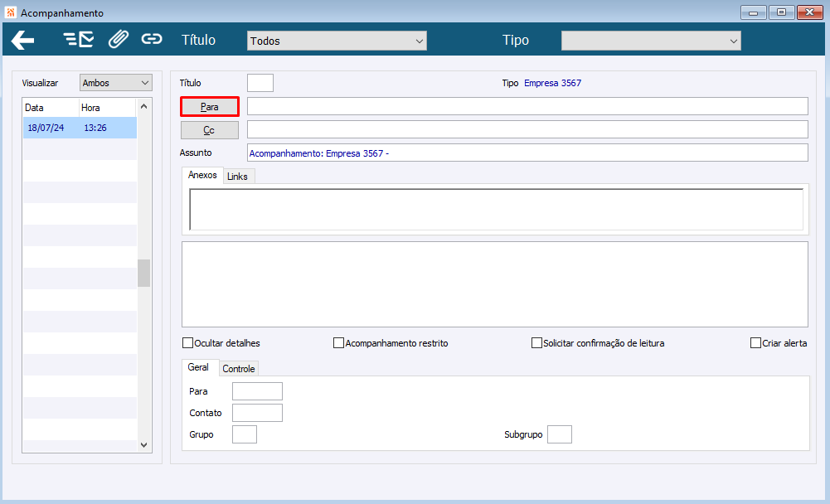Open the message list envelope icon
The width and height of the screenshot is (830, 504).
(78, 40)
